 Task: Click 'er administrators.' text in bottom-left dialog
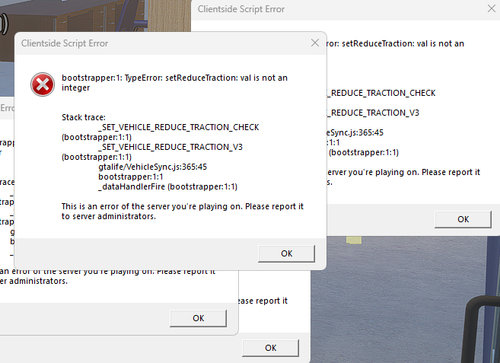[x=34, y=281]
